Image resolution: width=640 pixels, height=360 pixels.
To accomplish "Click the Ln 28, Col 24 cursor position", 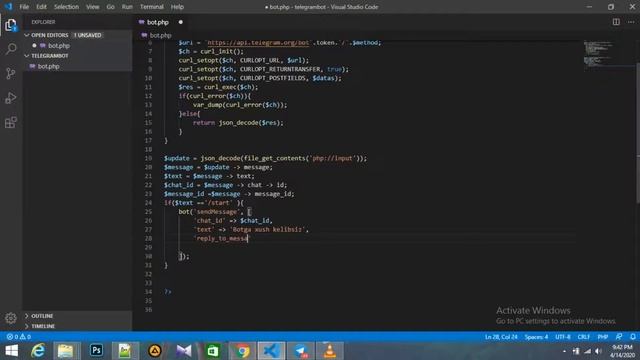I will pos(501,337).
